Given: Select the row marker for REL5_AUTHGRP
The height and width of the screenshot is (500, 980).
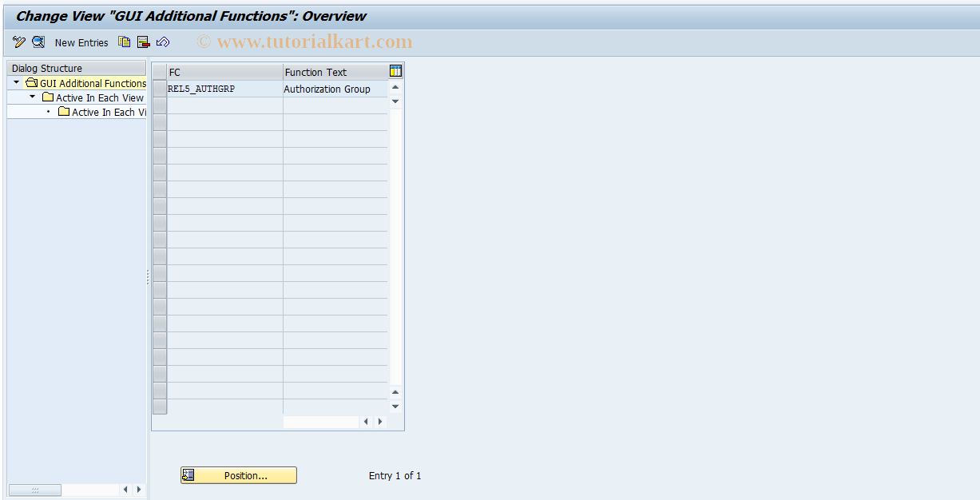Looking at the screenshot, I should point(160,89).
